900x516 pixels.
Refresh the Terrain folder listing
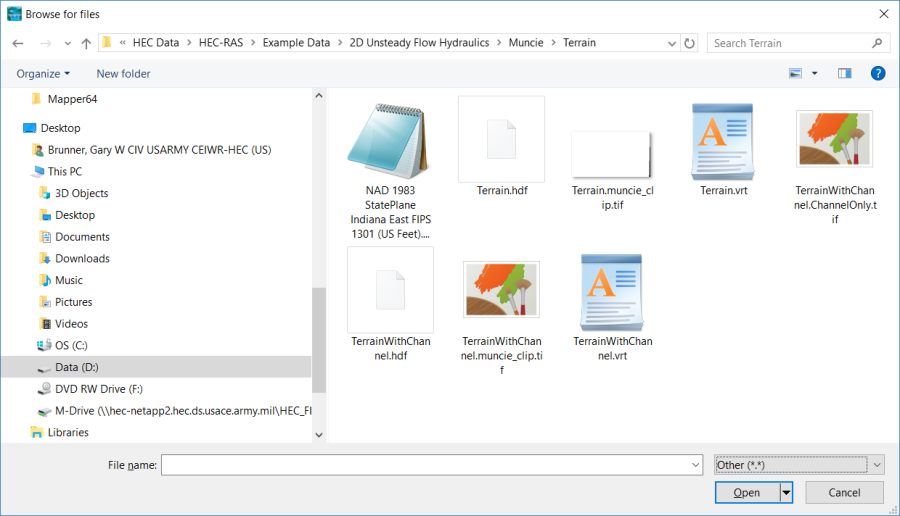coord(689,43)
